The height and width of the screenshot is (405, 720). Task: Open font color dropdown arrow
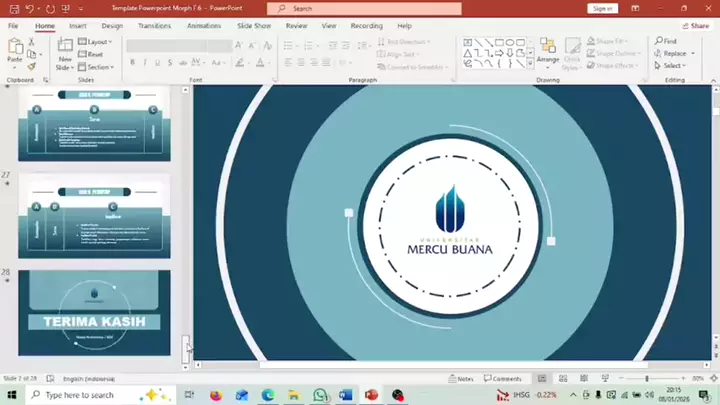point(269,62)
